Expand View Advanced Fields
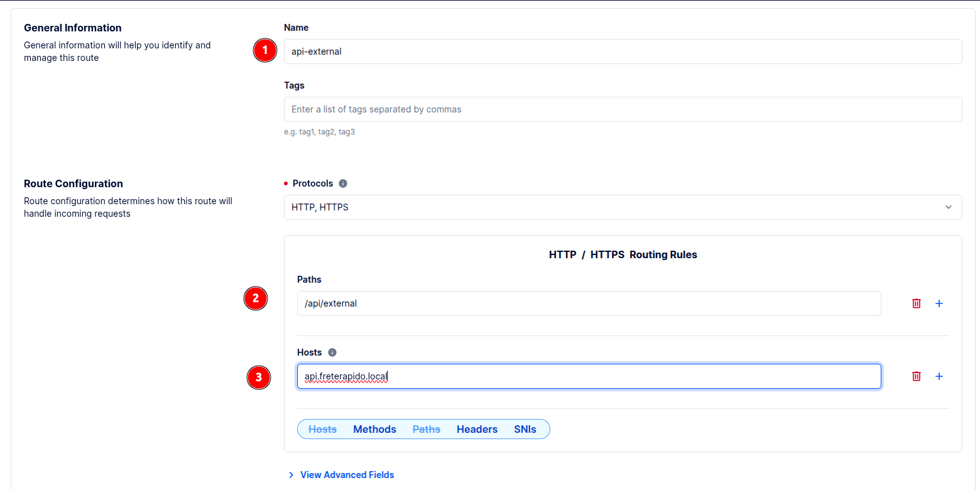 [347, 475]
